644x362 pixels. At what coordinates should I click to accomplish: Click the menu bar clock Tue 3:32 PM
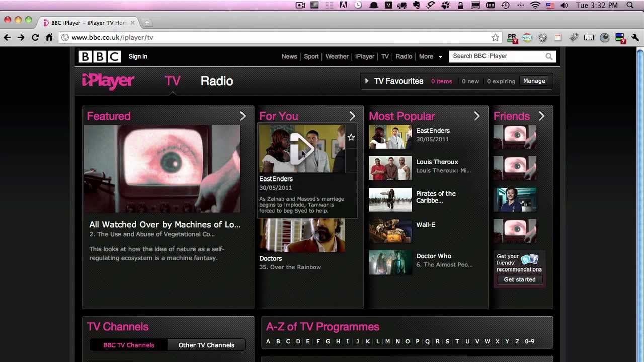coord(597,5)
